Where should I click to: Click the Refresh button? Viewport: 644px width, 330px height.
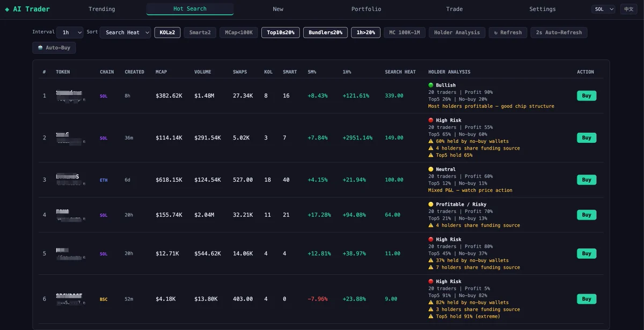tap(508, 32)
